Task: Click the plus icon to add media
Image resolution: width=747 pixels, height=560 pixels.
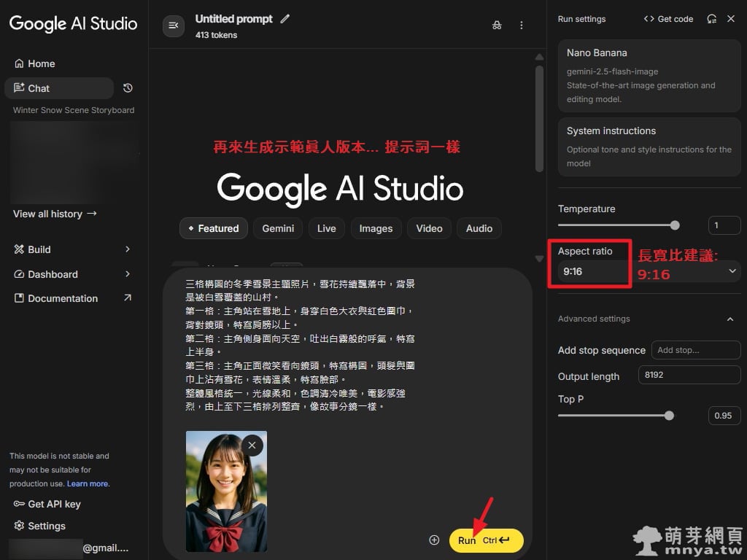Action: coord(434,540)
